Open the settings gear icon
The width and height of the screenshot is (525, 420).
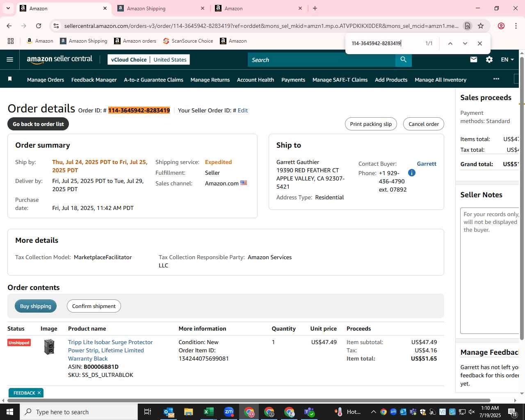coord(489,59)
